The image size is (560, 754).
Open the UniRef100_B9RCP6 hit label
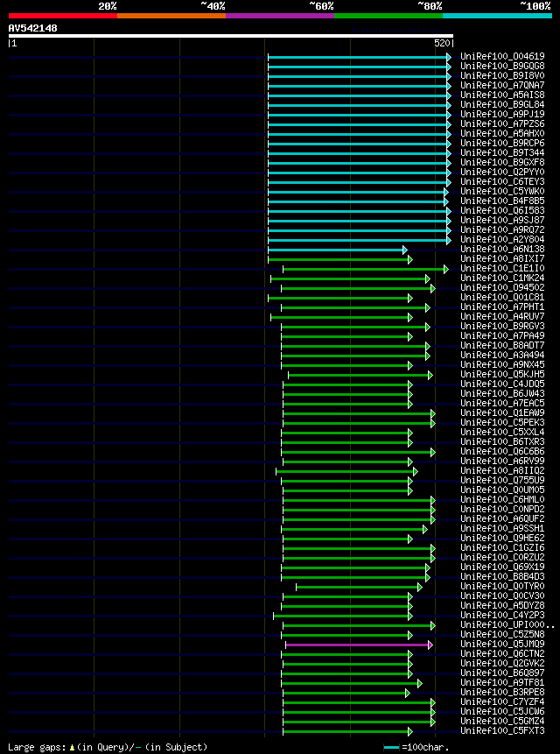point(502,143)
